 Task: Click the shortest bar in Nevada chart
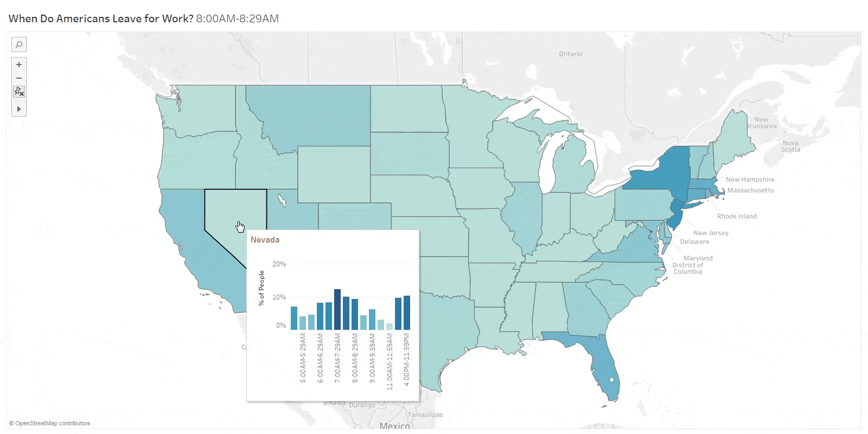(390, 327)
